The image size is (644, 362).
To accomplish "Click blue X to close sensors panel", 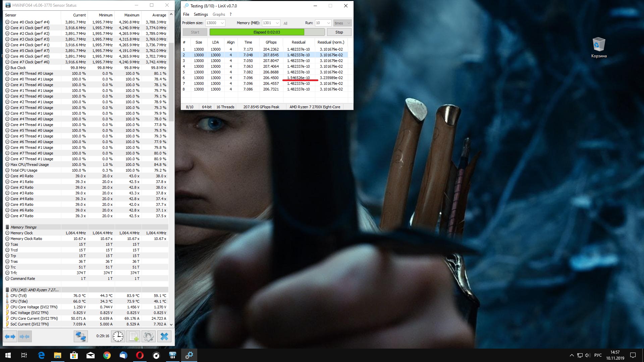I will pyautogui.click(x=164, y=336).
